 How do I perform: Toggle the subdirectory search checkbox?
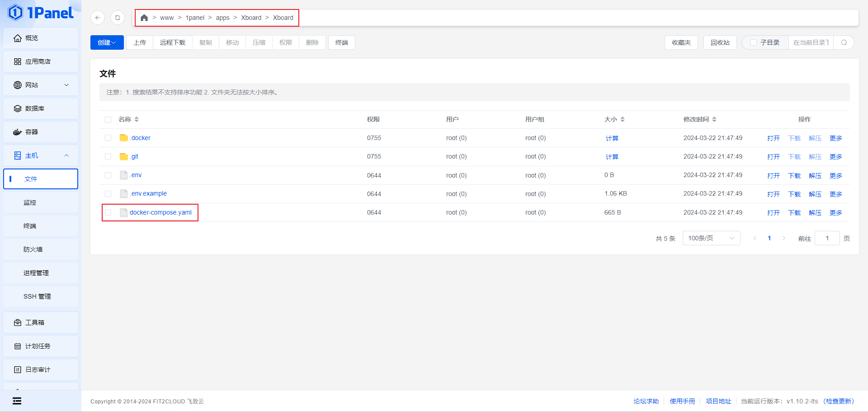click(754, 42)
